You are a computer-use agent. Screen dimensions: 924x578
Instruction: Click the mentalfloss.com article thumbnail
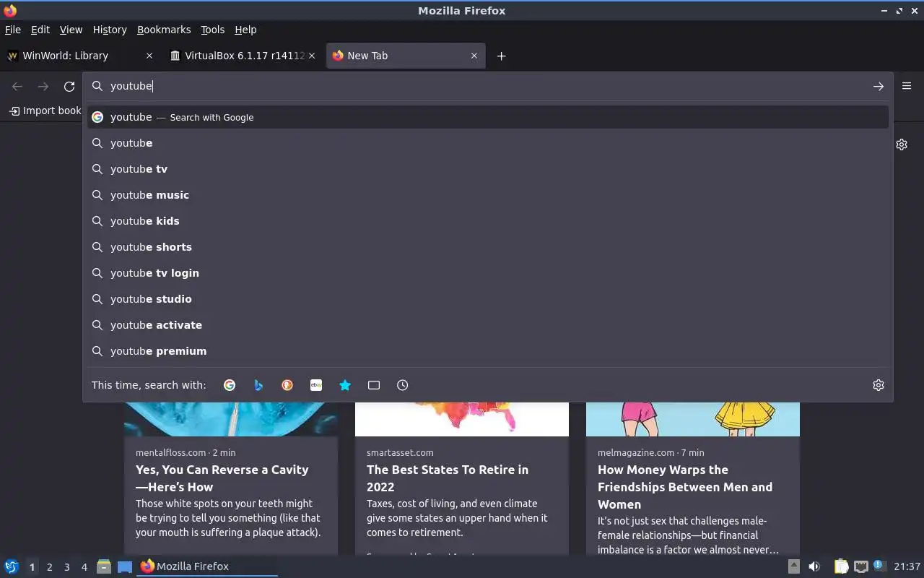(x=231, y=419)
